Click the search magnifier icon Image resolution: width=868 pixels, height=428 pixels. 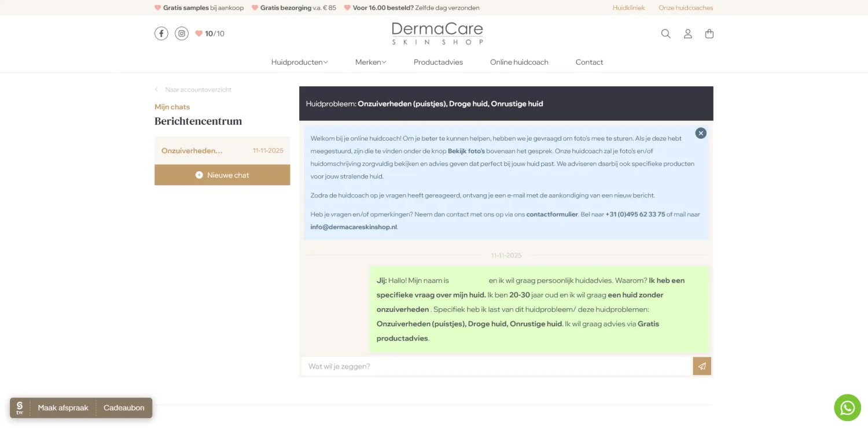[x=665, y=34]
